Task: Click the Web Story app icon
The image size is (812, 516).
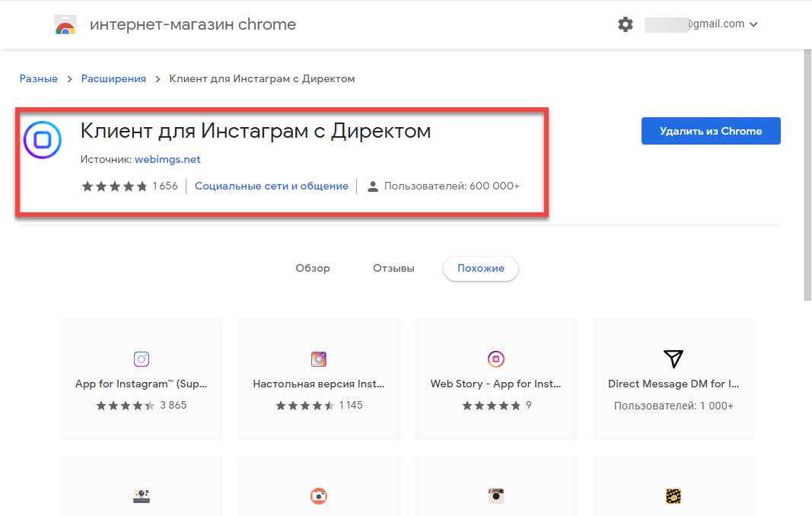Action: 495,359
